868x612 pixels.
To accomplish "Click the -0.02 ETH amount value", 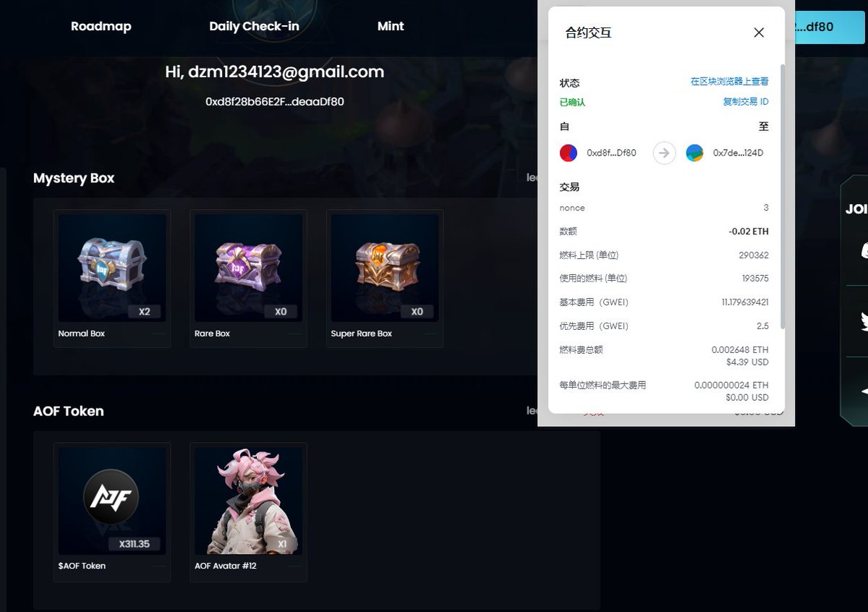I will pos(749,231).
